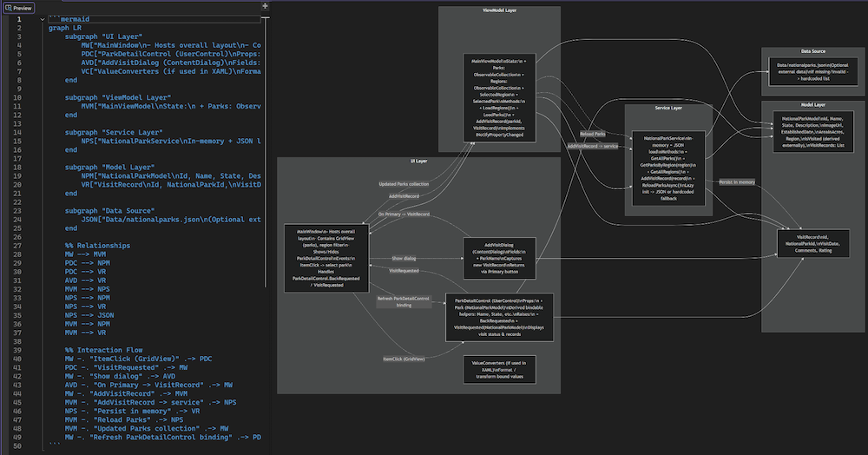Click the 'Data Source' subgraph title in diagram
This screenshot has width=868, height=455.
click(813, 51)
